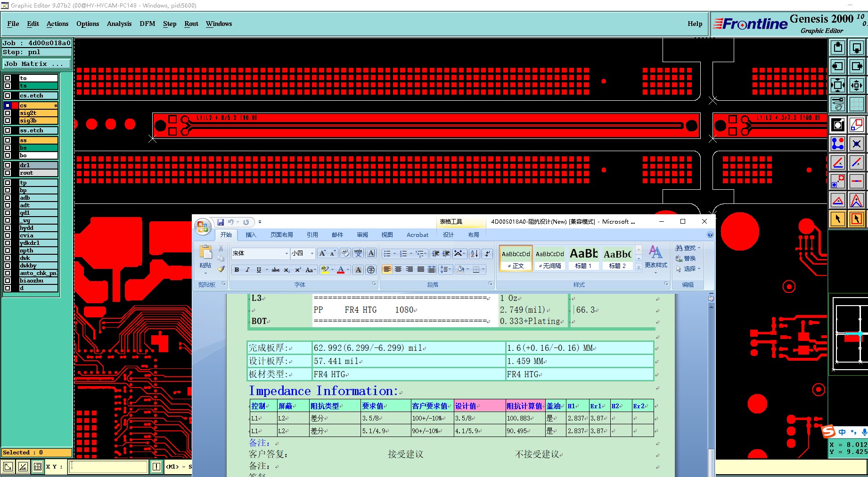Click the Bold B icon in Word ribbon
The height and width of the screenshot is (477, 868).
(x=237, y=270)
